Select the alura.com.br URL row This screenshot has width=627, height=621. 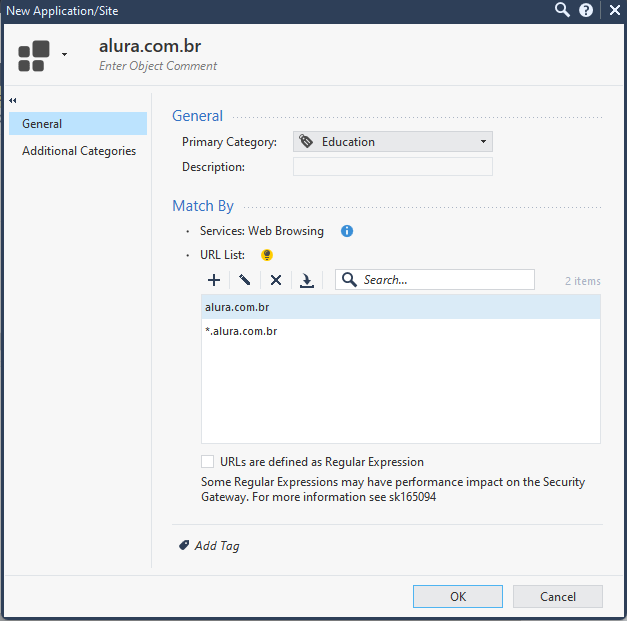click(401, 307)
